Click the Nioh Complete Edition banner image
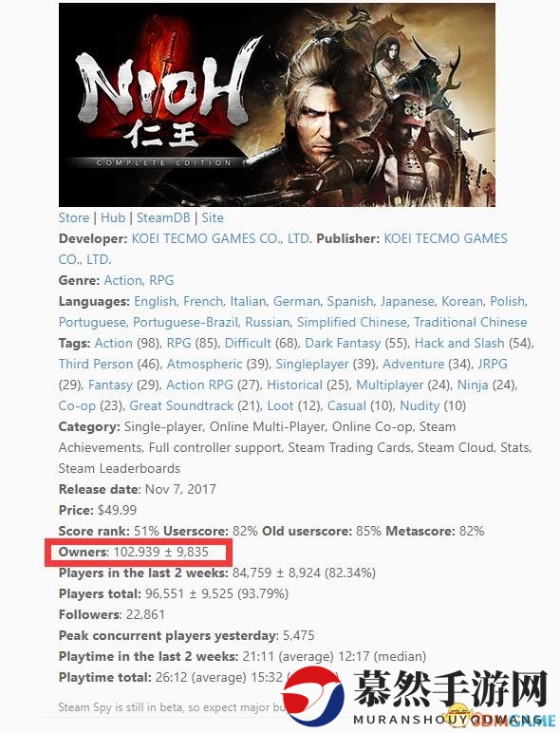The height and width of the screenshot is (733, 560). coord(277,104)
